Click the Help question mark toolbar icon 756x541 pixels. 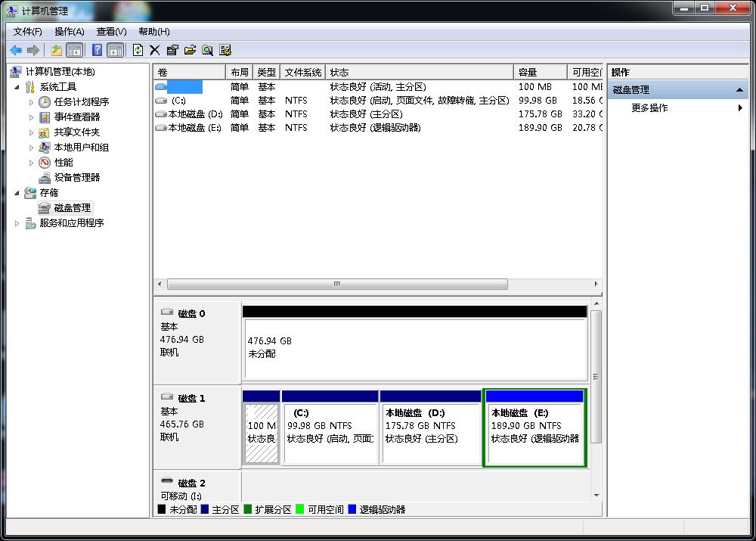[x=97, y=50]
